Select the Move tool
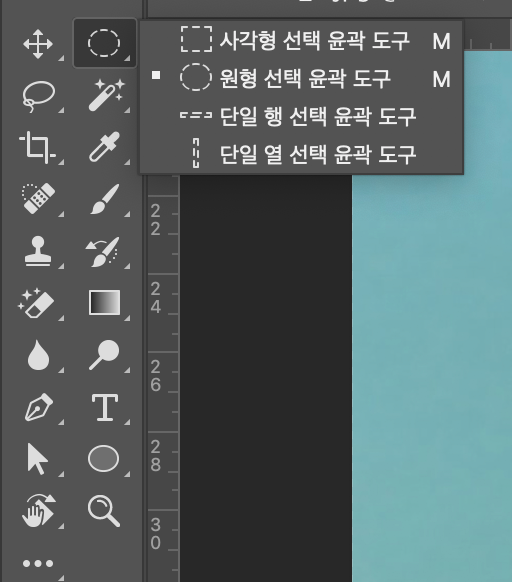Screen dimensions: 512x582 tap(38, 44)
